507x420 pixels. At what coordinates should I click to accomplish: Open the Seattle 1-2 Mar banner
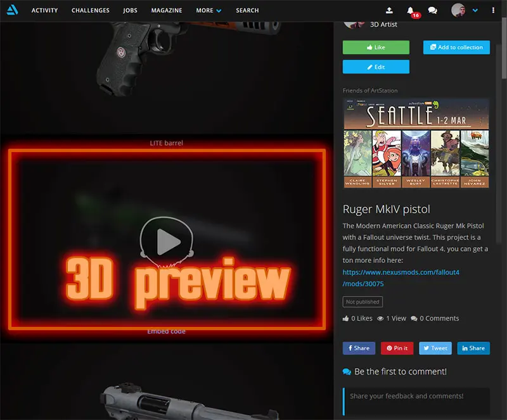point(416,143)
